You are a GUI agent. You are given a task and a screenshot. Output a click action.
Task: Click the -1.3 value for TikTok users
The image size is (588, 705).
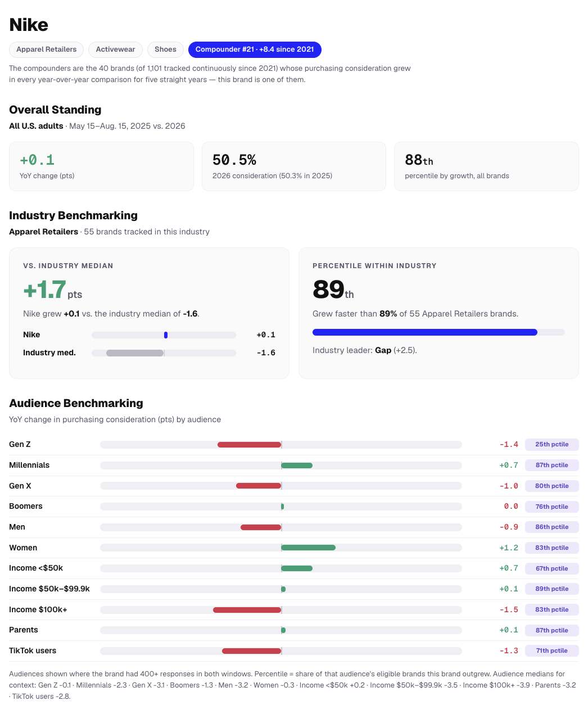point(509,651)
